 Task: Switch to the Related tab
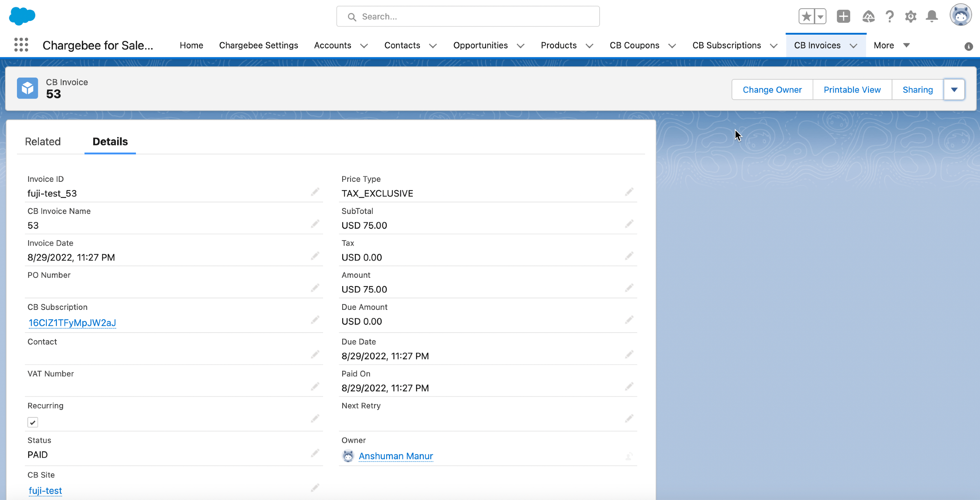[x=43, y=141]
